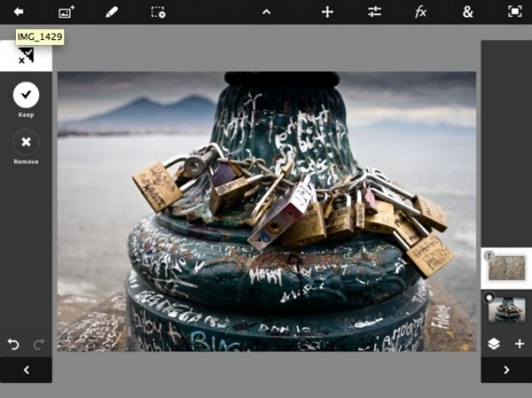Click the Remove X button
Viewport: 532px width, 398px height.
[x=26, y=142]
